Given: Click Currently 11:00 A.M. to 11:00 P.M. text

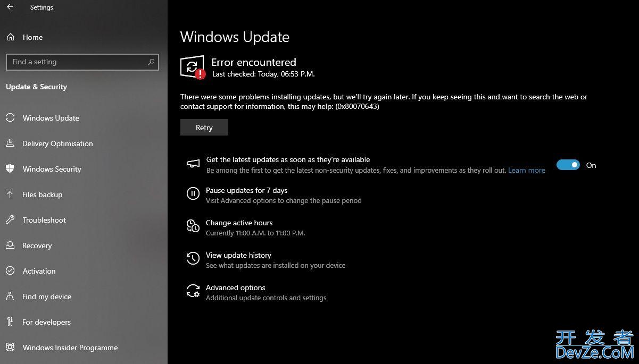Looking at the screenshot, I should tap(255, 233).
